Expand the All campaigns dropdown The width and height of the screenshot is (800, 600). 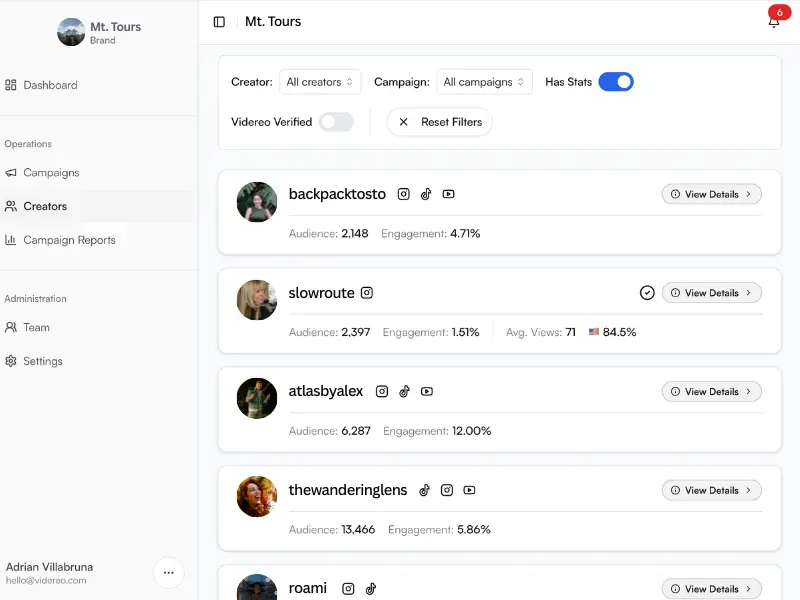pos(484,81)
